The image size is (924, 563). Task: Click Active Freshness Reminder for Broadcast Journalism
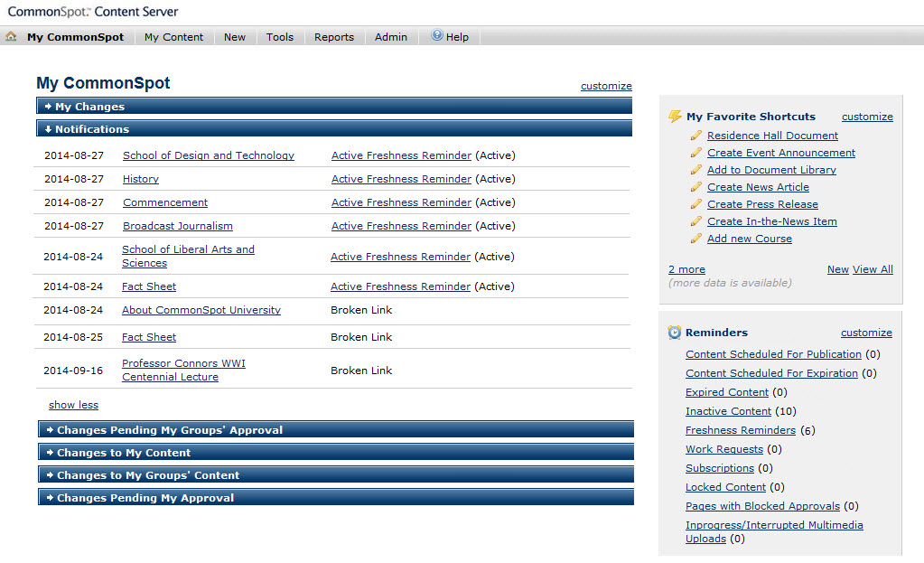point(401,226)
